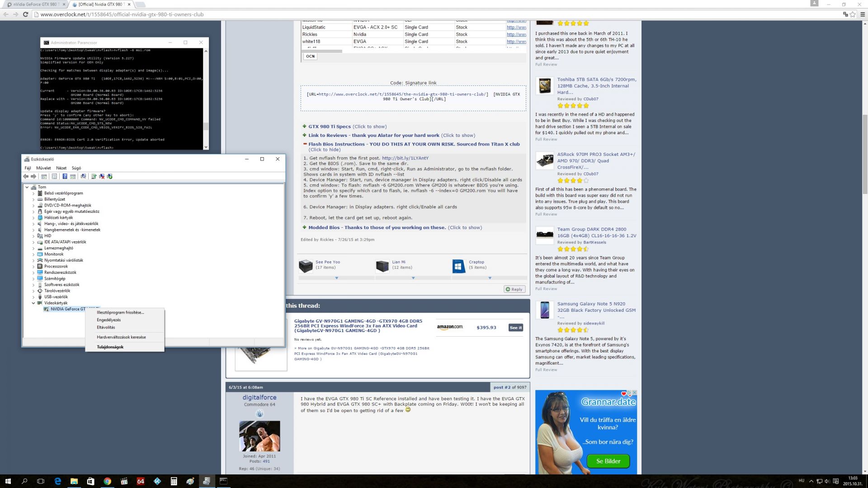Open digitalforce user profile link
The width and height of the screenshot is (868, 488).
point(259,398)
